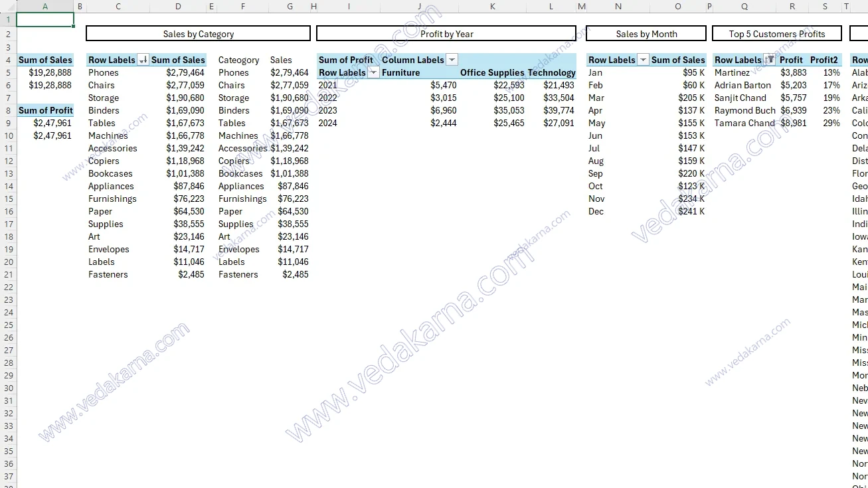
Task: Click the Profit2 column header cell
Action: (825, 60)
